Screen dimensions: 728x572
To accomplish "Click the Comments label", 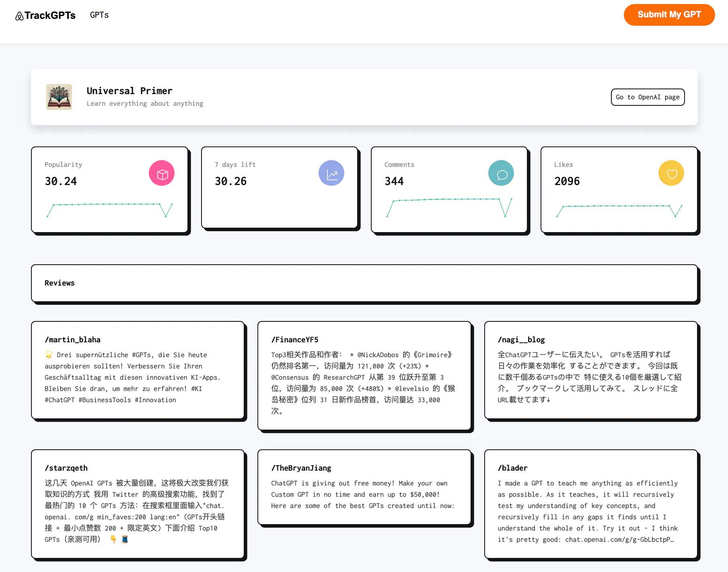I will click(x=399, y=165).
